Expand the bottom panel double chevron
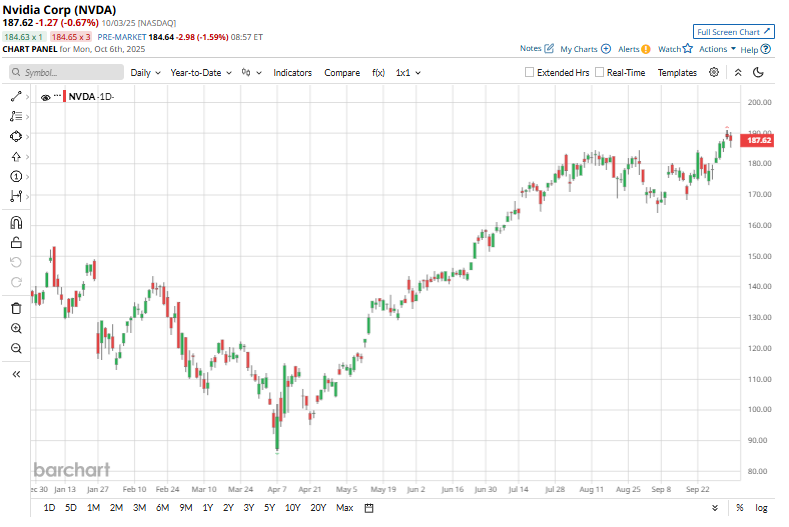The image size is (789, 527). click(x=715, y=508)
